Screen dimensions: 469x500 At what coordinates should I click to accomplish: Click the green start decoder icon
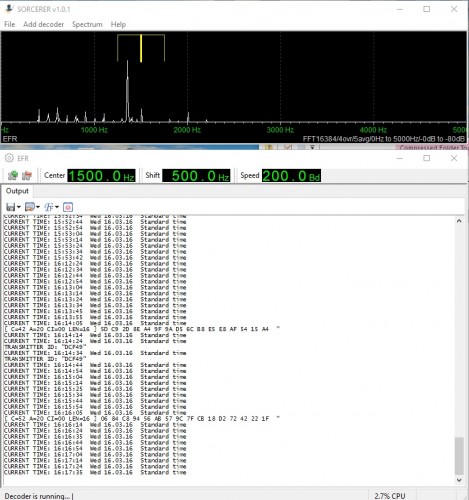tap(13, 175)
